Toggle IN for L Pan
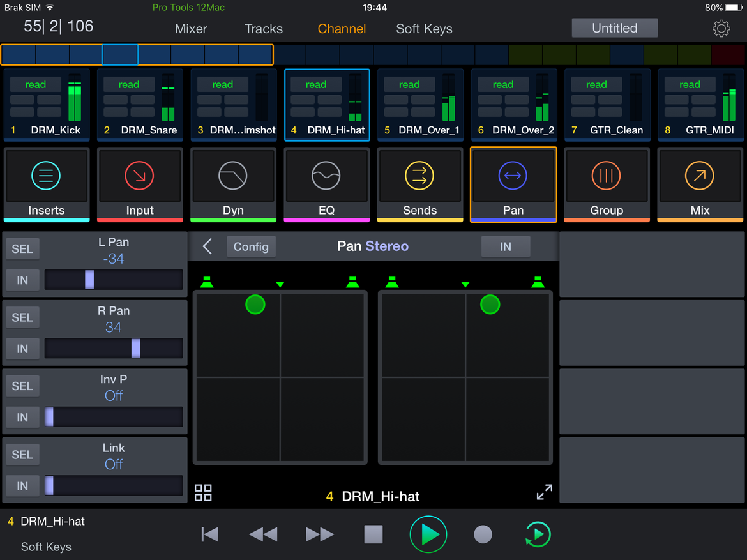Image resolution: width=747 pixels, height=560 pixels. click(x=22, y=280)
